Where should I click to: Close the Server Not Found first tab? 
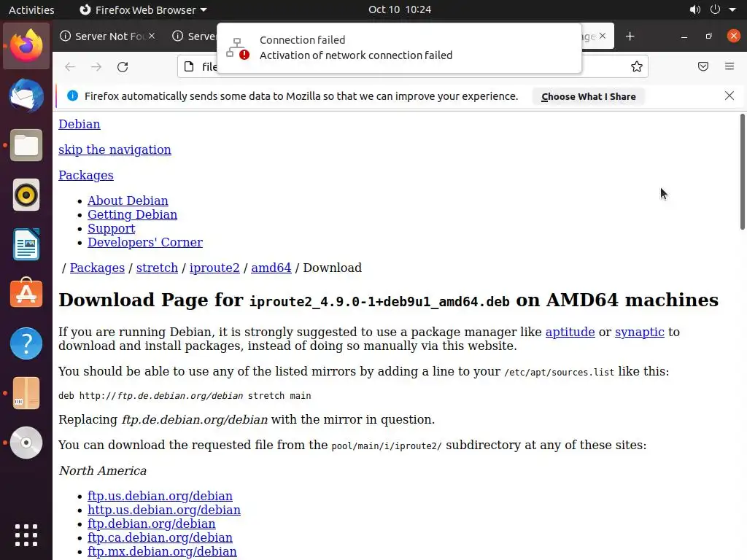pos(152,36)
